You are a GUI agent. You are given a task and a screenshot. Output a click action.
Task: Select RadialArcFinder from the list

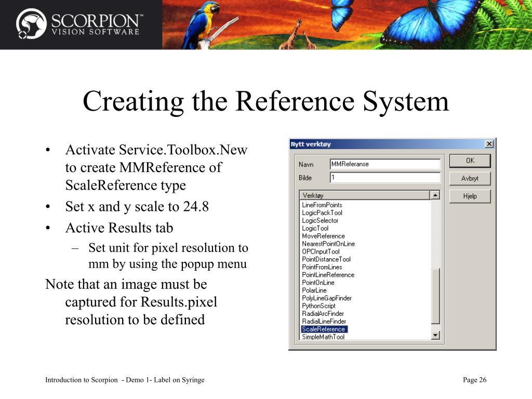tap(323, 314)
